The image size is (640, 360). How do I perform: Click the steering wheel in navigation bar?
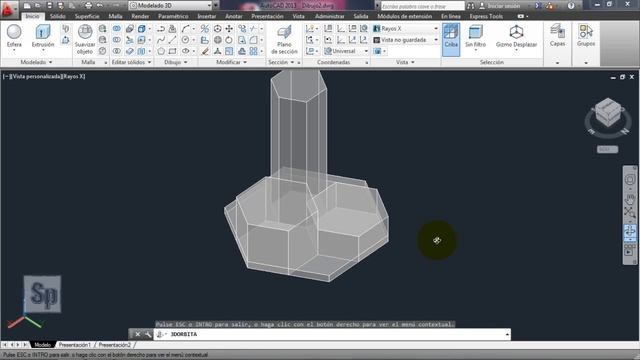pyautogui.click(x=630, y=180)
